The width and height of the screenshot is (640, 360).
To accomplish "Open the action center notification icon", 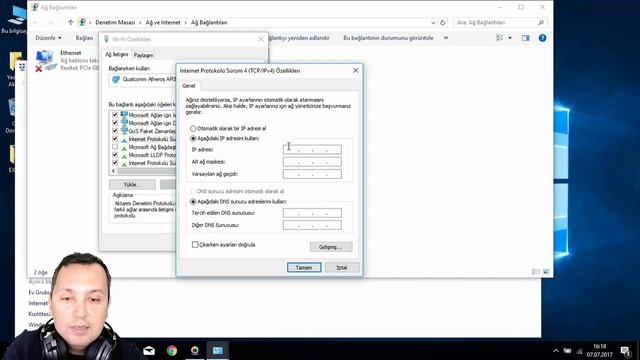I will tap(625, 351).
